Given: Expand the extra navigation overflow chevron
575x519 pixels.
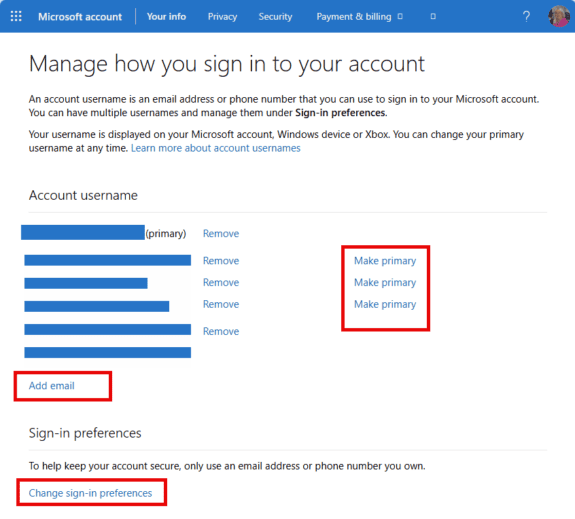Looking at the screenshot, I should [433, 17].
